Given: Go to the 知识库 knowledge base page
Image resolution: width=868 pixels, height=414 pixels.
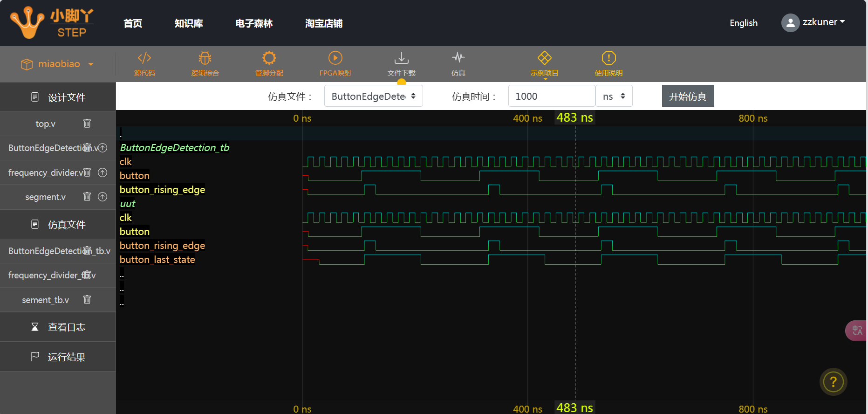Looking at the screenshot, I should (189, 23).
